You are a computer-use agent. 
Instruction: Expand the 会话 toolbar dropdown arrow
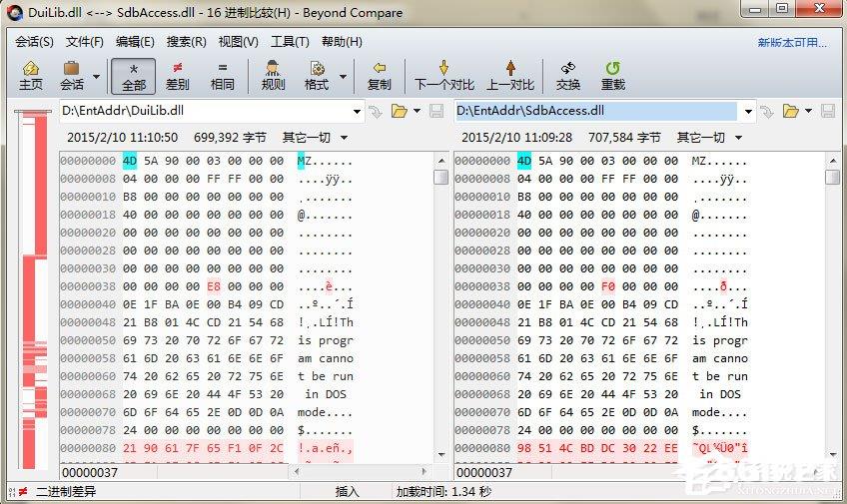[96, 76]
